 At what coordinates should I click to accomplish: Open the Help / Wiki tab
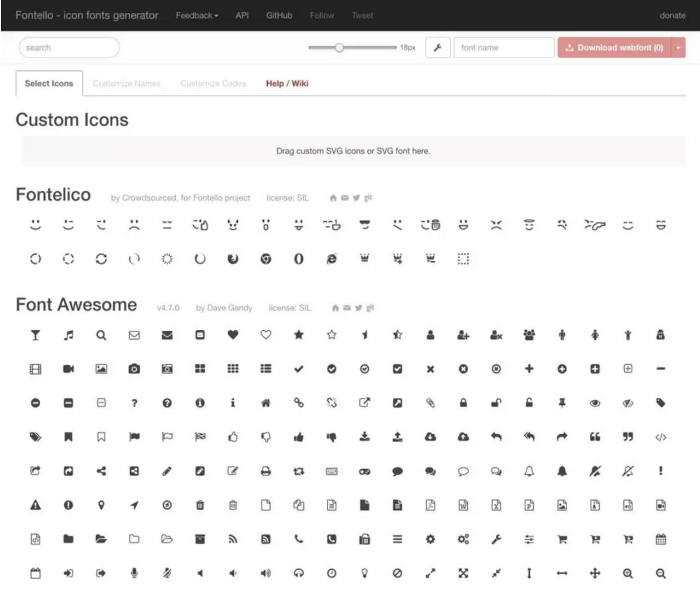pyautogui.click(x=287, y=83)
